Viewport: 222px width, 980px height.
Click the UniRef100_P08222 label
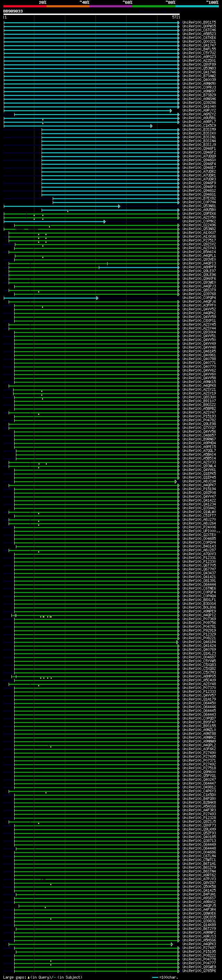(x=199, y=956)
